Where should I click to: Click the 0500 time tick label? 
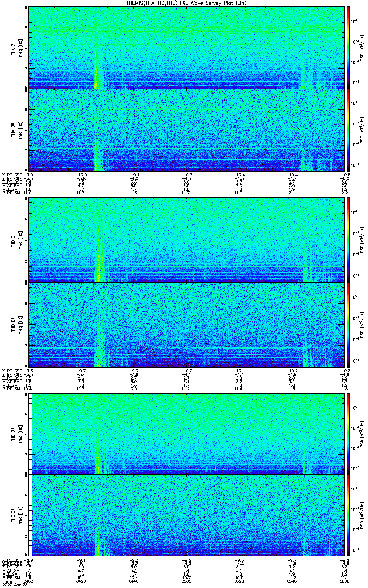186,581
